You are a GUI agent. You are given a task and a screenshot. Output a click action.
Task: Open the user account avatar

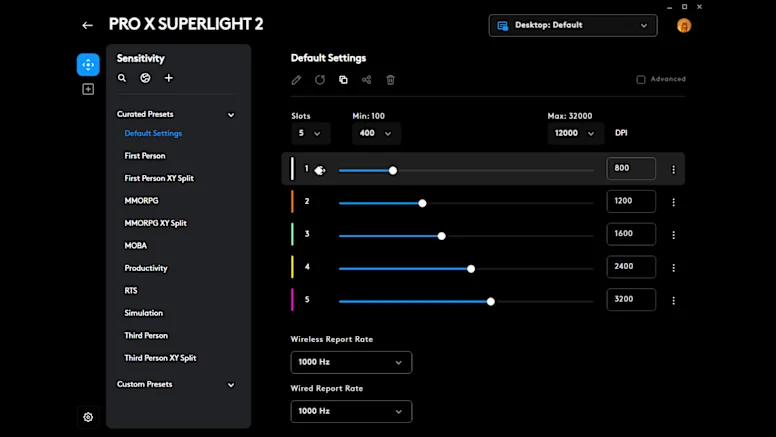tap(684, 26)
